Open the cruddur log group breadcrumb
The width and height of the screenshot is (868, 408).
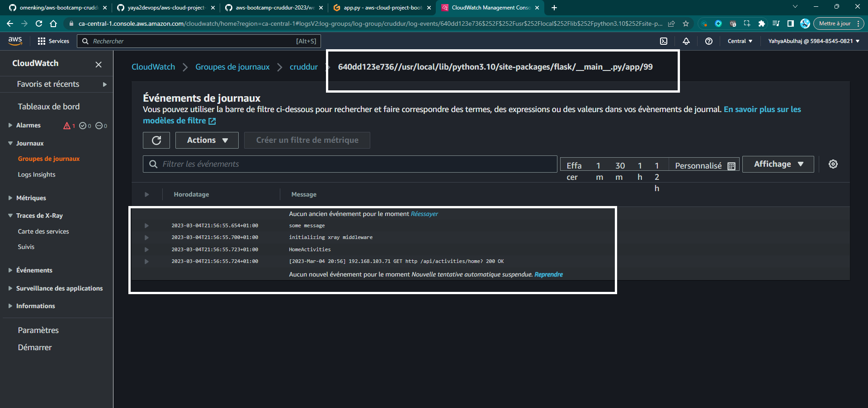point(304,67)
